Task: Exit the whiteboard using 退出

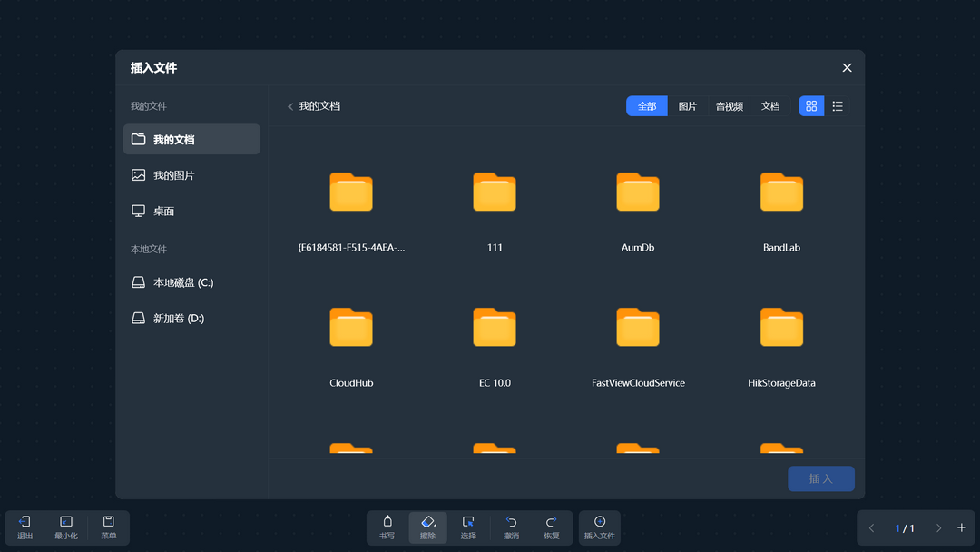Action: click(x=25, y=527)
